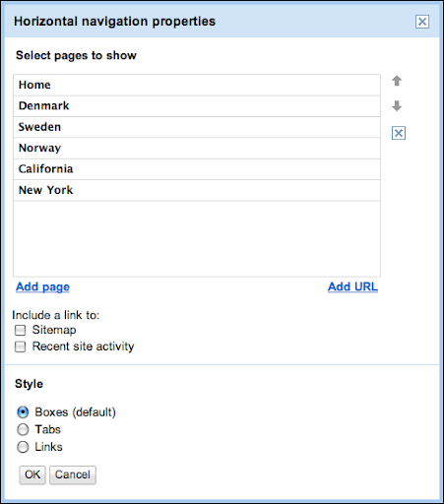The height and width of the screenshot is (504, 444).
Task: Close the Horizontal navigation properties dialog
Action: pyautogui.click(x=422, y=22)
